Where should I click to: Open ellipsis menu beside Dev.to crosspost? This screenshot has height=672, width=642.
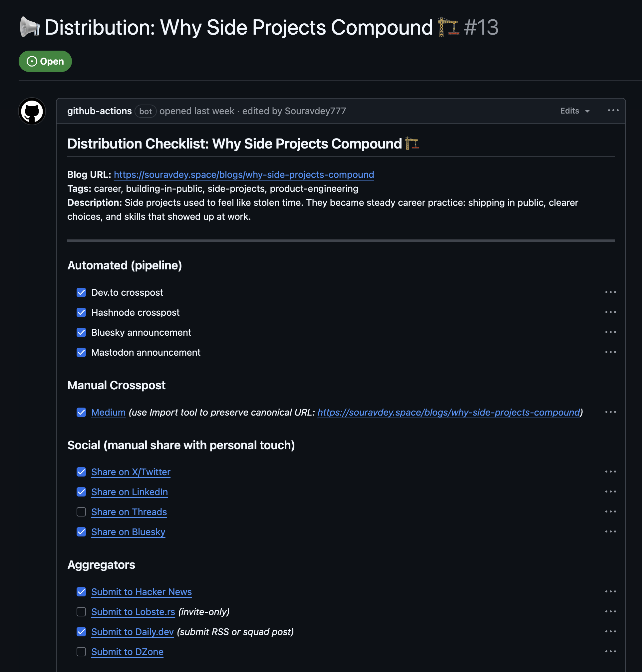[610, 292]
